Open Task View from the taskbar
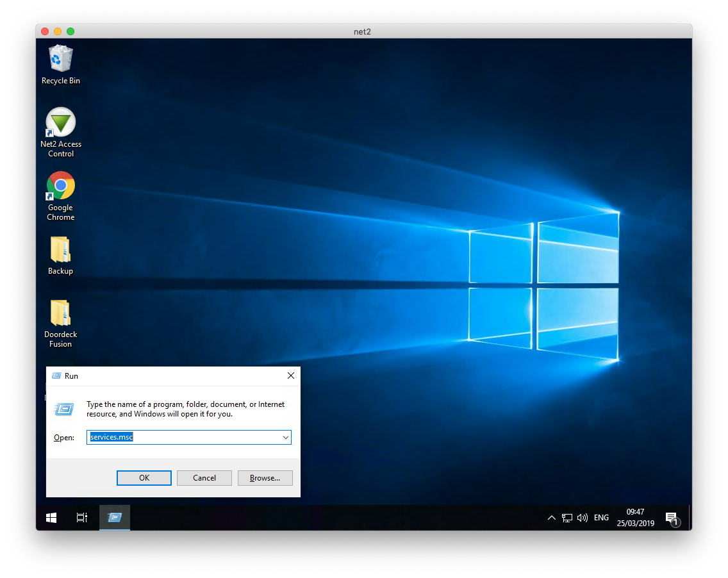 [x=81, y=517]
